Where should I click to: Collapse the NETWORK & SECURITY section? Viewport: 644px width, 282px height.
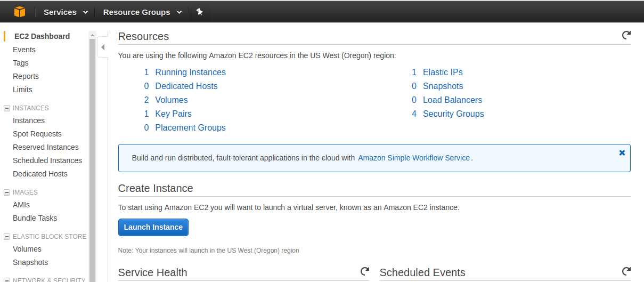7,280
